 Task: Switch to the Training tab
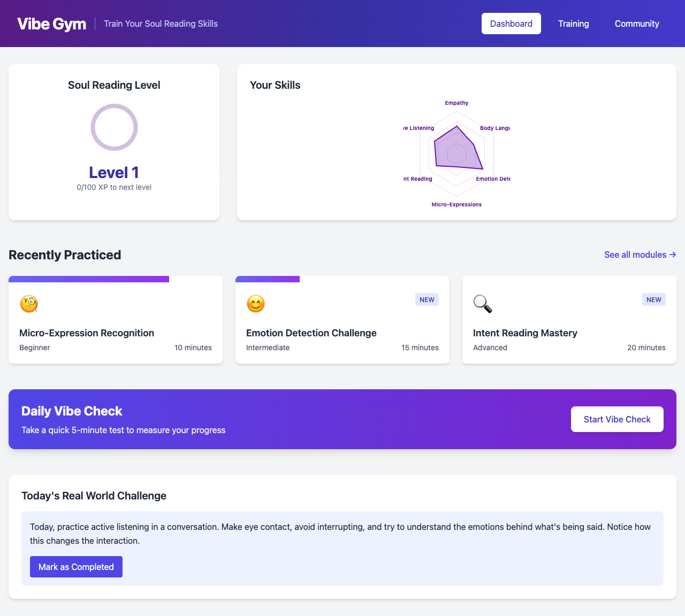573,24
